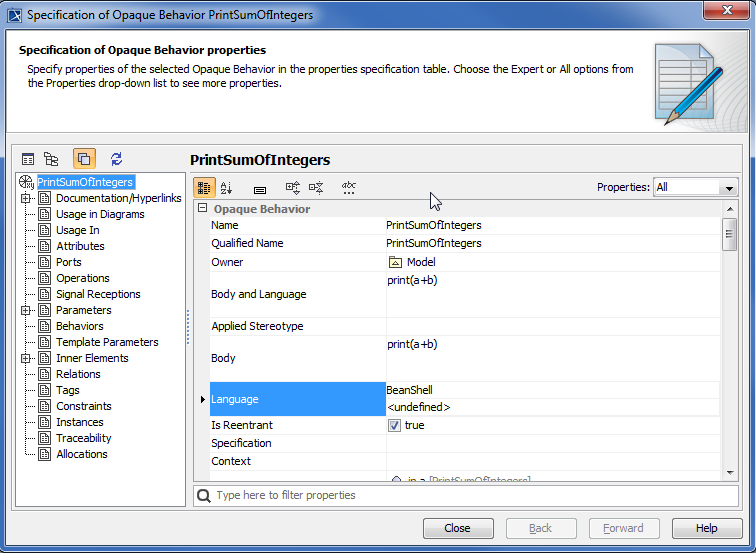The image size is (756, 553).
Task: Click the Close button
Action: point(458,528)
